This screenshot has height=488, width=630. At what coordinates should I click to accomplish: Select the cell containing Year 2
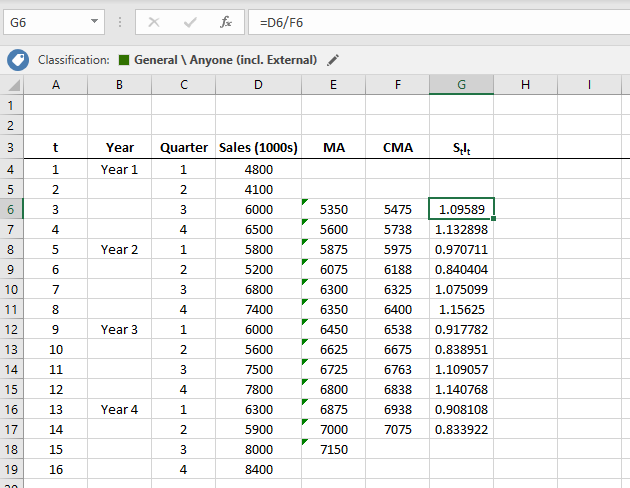tap(120, 249)
